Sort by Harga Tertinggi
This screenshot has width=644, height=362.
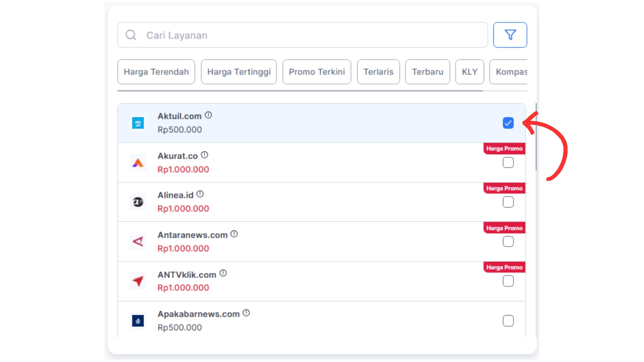pyautogui.click(x=239, y=72)
